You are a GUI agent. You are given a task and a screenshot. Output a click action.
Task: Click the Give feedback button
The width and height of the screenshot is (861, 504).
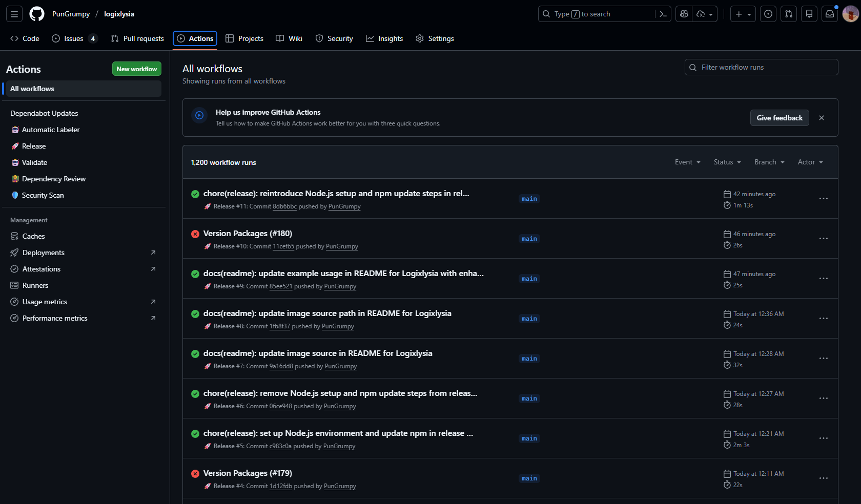coord(780,118)
